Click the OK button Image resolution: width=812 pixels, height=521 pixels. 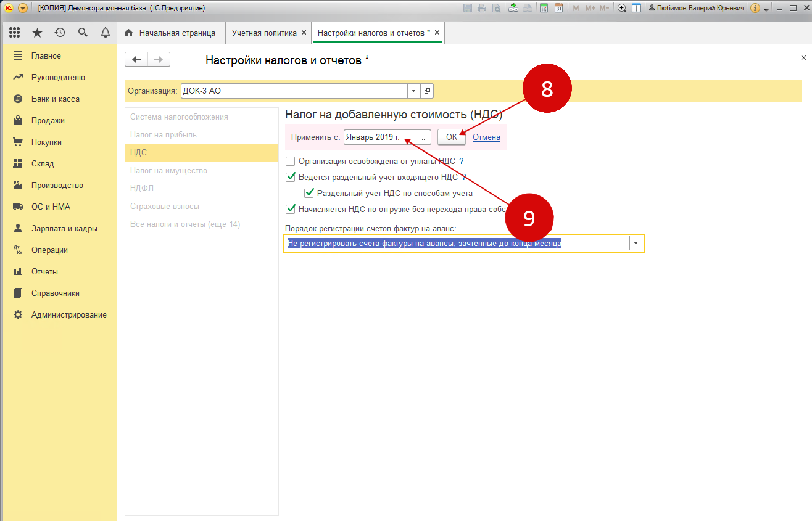[452, 137]
